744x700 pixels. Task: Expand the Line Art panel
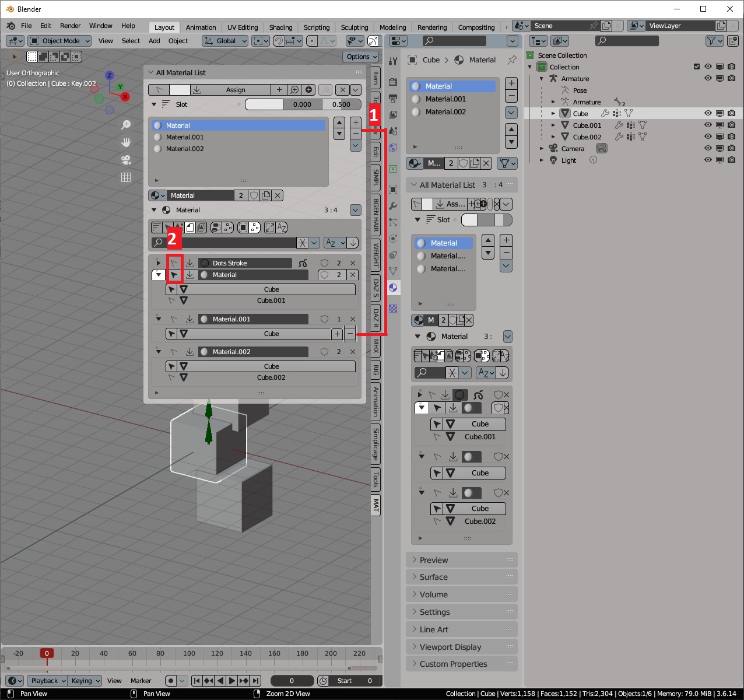(x=461, y=629)
